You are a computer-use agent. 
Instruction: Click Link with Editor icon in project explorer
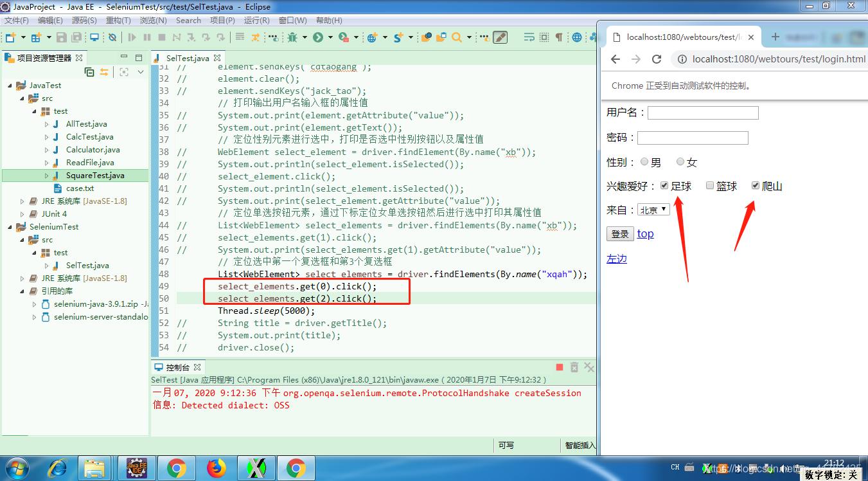click(x=104, y=72)
